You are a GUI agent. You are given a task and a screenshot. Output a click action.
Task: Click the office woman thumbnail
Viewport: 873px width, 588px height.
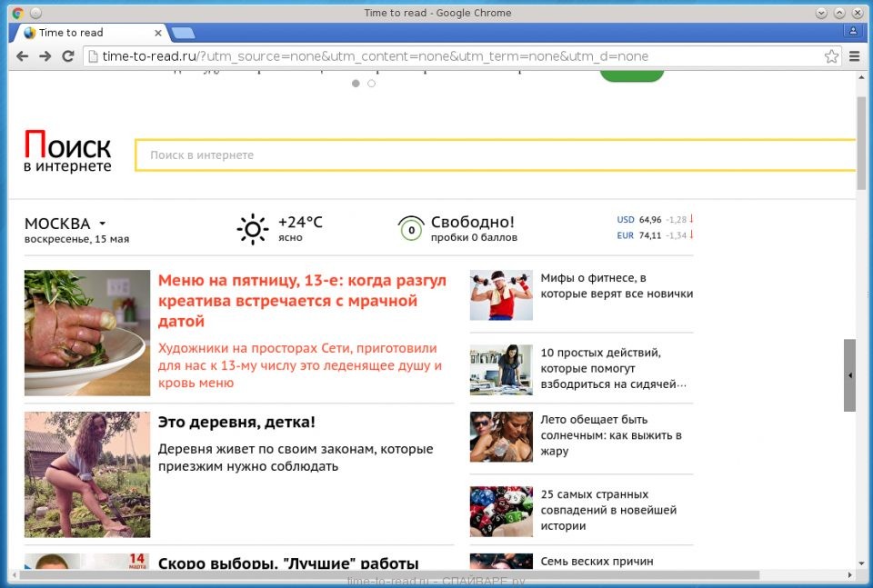point(501,370)
